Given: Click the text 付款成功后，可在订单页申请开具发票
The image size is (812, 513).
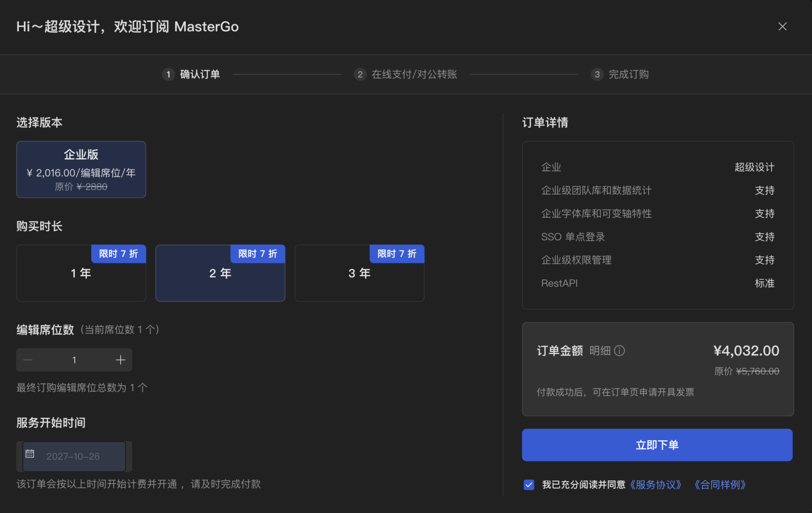Looking at the screenshot, I should coord(615,392).
